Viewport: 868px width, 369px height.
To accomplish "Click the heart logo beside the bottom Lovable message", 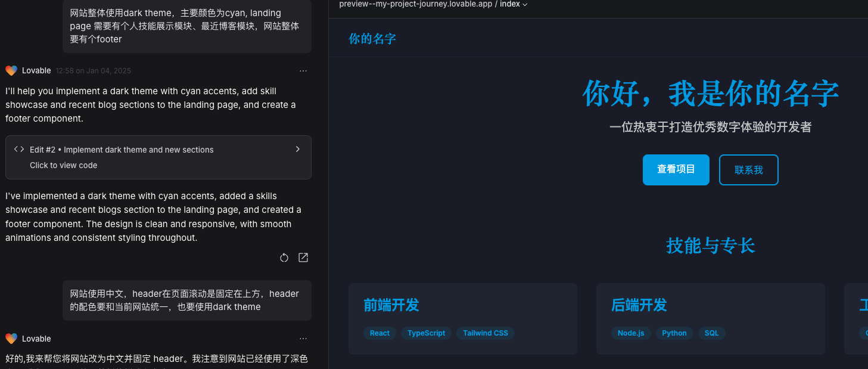I will 11,338.
